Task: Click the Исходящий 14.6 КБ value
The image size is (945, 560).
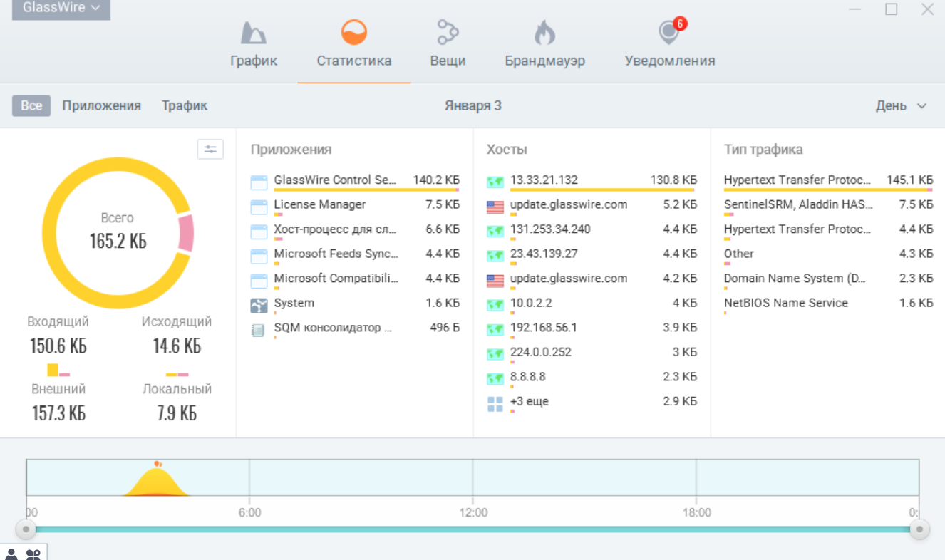Action: click(177, 346)
